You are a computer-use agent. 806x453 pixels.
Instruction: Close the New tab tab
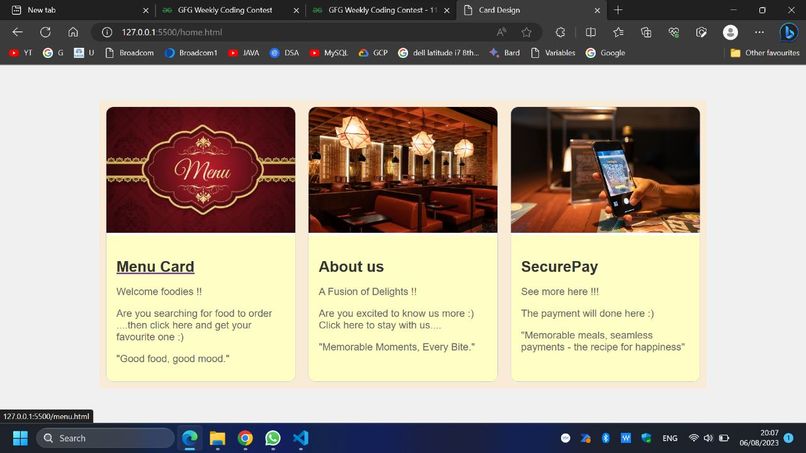[145, 10]
